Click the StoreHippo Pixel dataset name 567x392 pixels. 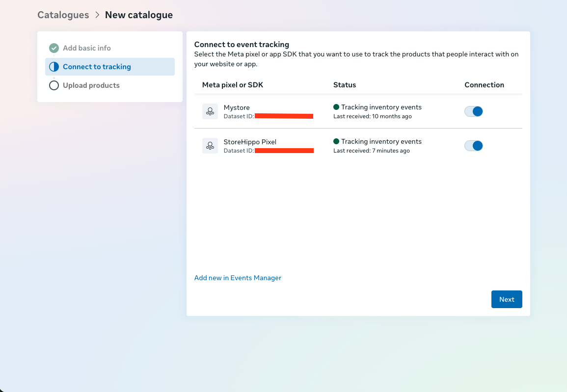250,142
